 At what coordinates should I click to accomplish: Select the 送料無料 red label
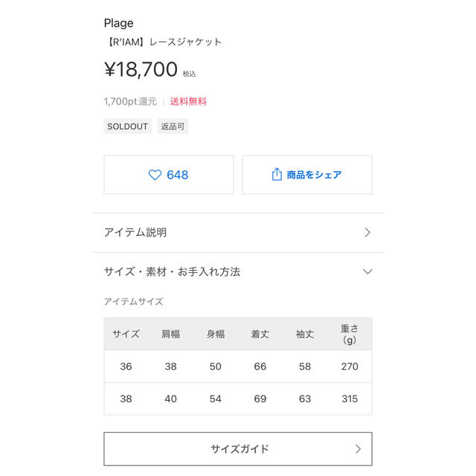tap(188, 101)
